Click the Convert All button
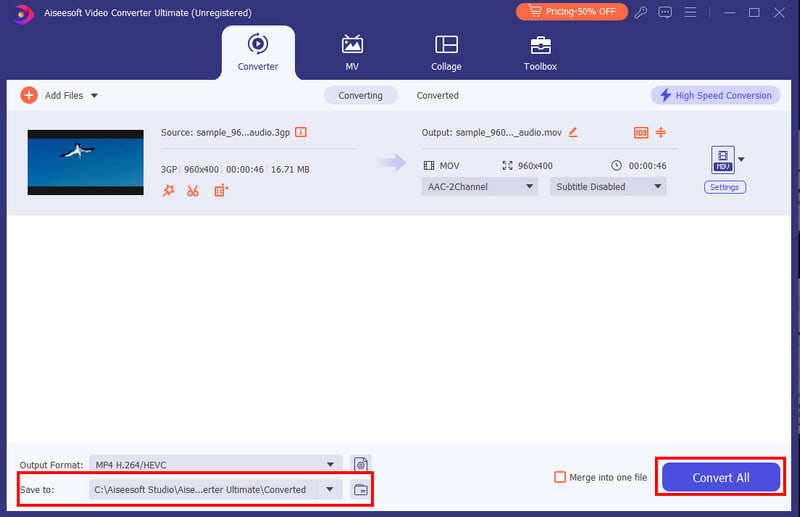Screen dimensions: 800x517 [721, 478]
